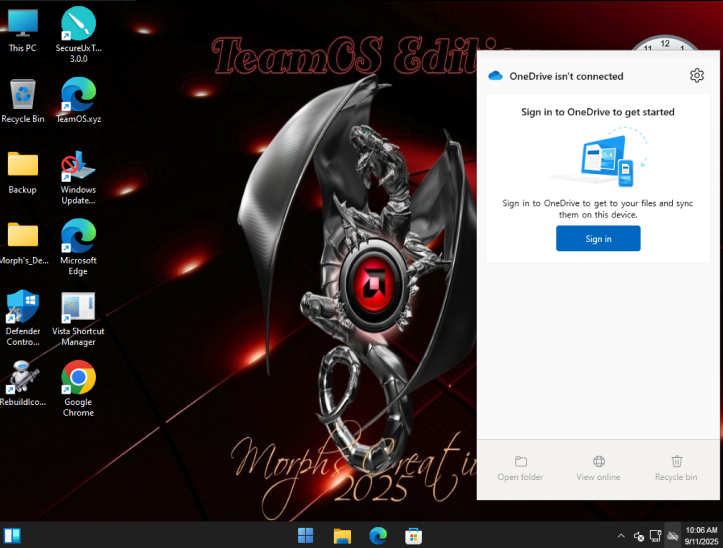Open This PC desktop icon
Image resolution: width=723 pixels, height=548 pixels.
click(x=23, y=30)
